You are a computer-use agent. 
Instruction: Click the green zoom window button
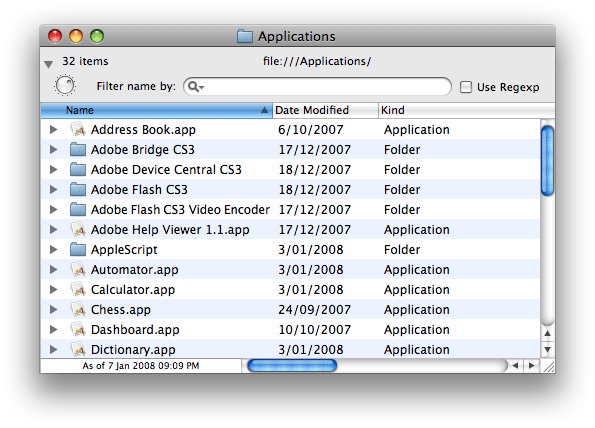point(97,36)
